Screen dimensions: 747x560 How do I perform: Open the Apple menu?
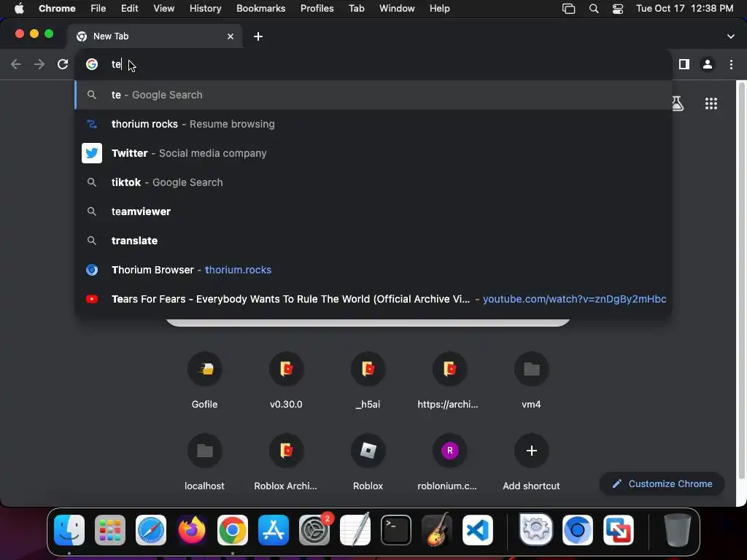(19, 9)
